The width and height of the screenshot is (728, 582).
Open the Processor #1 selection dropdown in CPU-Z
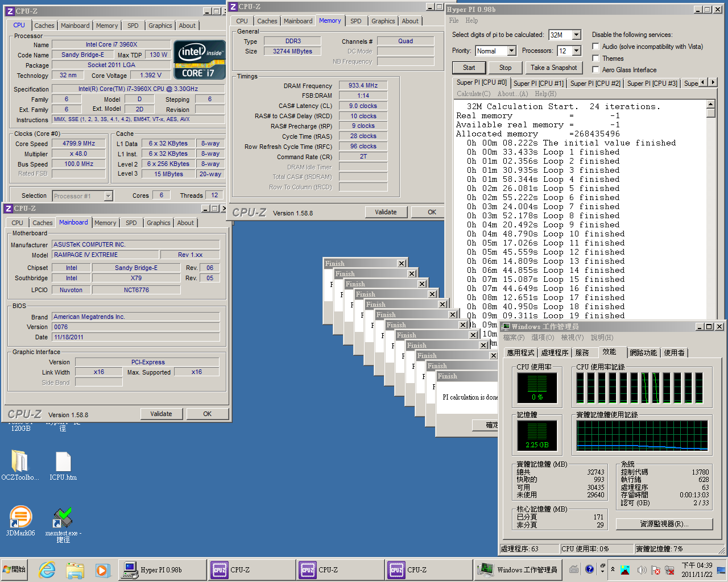(x=108, y=196)
